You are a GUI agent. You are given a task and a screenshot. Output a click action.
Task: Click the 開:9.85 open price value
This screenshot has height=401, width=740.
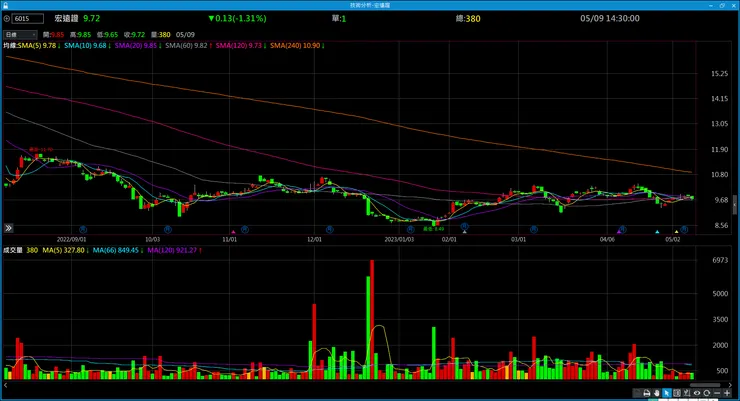[53, 34]
